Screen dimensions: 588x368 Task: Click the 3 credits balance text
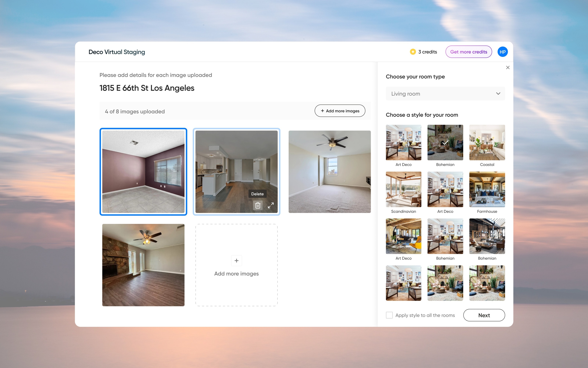427,52
